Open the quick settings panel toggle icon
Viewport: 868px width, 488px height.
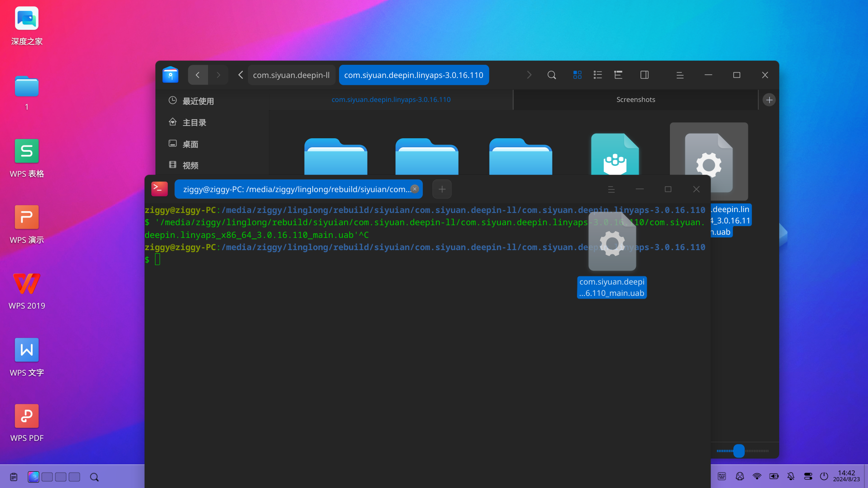click(808, 476)
